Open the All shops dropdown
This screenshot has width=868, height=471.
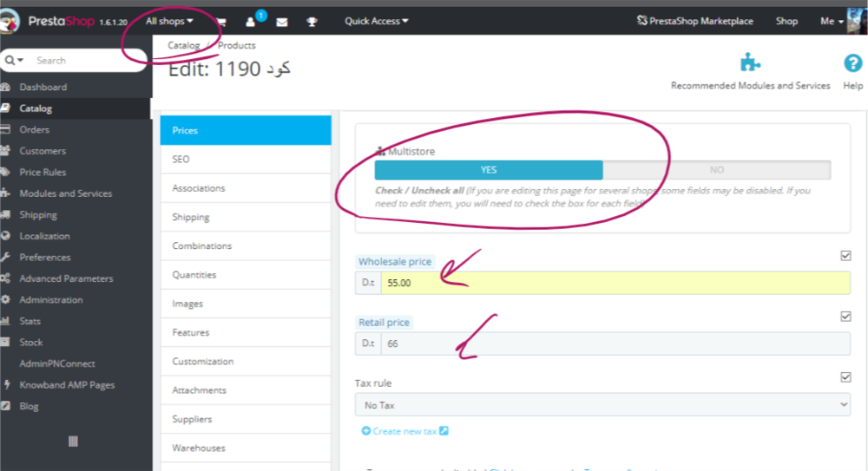169,21
